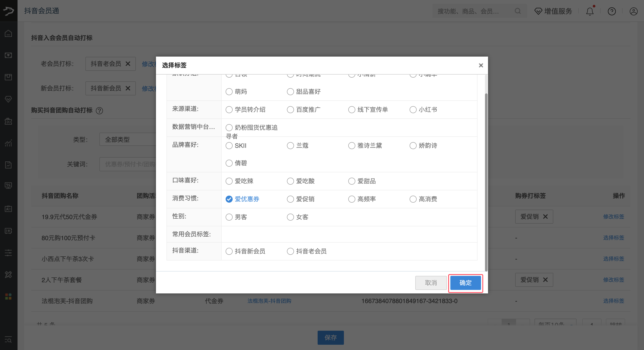
Task: Open the monitor screen sidebar icon
Action: click(8, 186)
